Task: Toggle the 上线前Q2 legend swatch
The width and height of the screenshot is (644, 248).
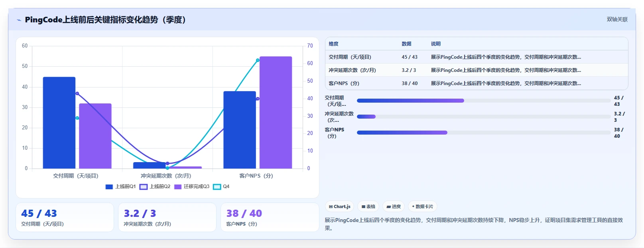Action: pyautogui.click(x=144, y=187)
